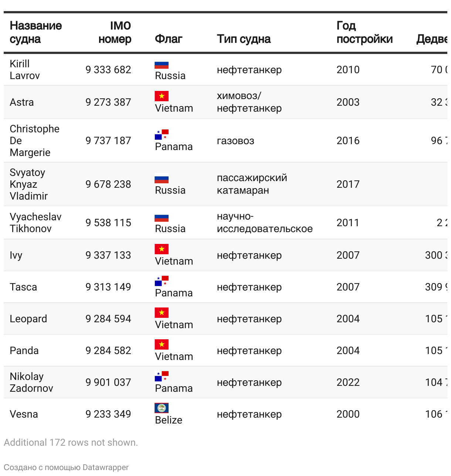Click the Vietnam flag in the Ivy row
This screenshot has height=476, width=451.
pos(162,249)
